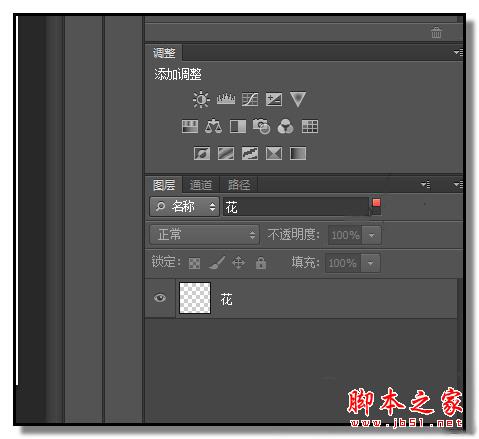Add a Selective Color adjustment
Image resolution: width=479 pixels, height=439 pixels.
pyautogui.click(x=274, y=154)
